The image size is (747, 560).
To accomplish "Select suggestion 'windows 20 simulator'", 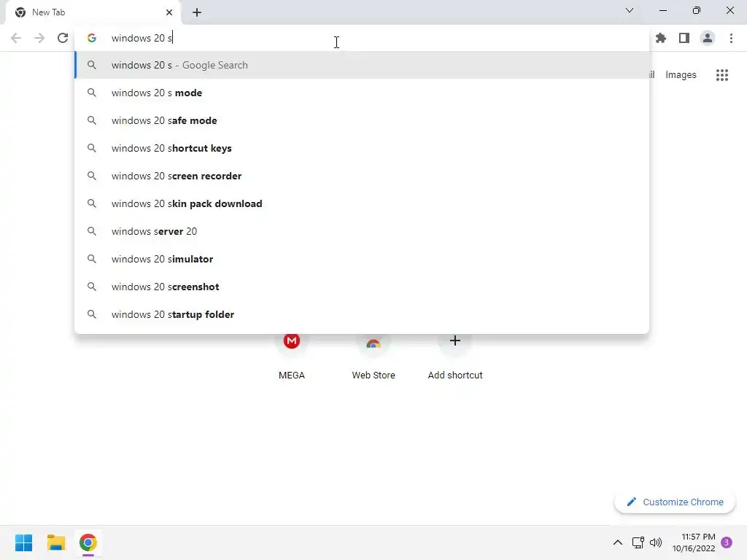I will tap(362, 259).
